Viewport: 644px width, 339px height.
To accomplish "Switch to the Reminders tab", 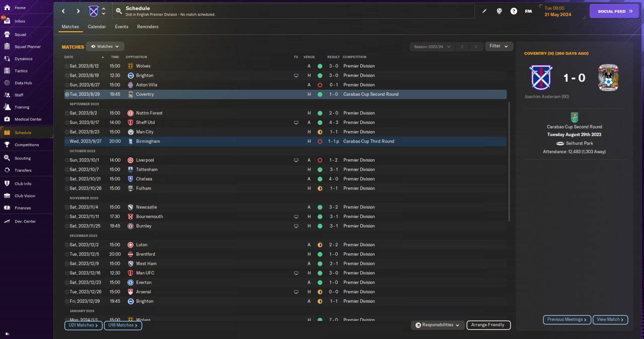I will pyautogui.click(x=147, y=27).
